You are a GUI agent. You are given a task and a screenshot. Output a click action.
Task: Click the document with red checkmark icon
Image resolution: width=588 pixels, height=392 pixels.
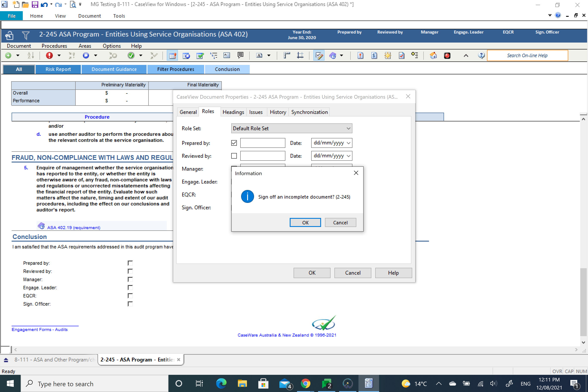click(x=401, y=55)
